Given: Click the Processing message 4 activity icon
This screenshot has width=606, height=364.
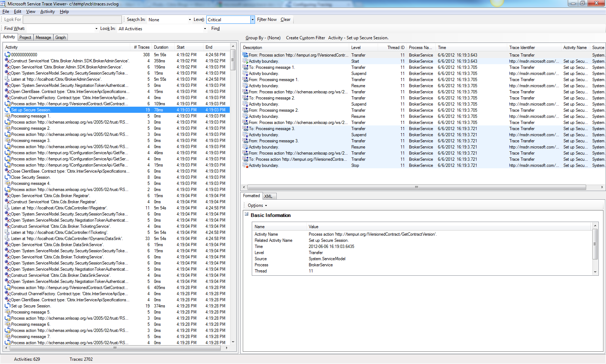Looking at the screenshot, I should pos(7,183).
